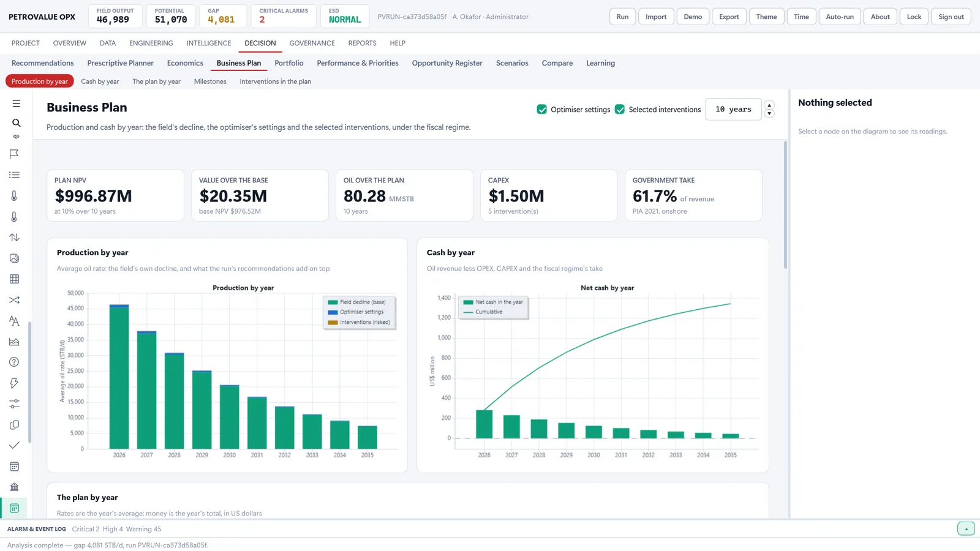Open the Recommendations sub-tab
980x551 pixels.
[x=43, y=63]
